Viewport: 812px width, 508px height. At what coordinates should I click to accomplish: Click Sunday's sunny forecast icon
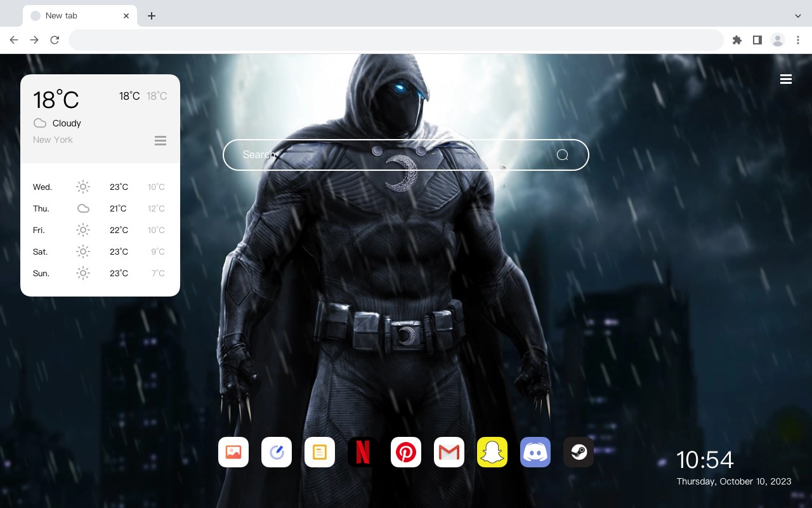pyautogui.click(x=83, y=273)
